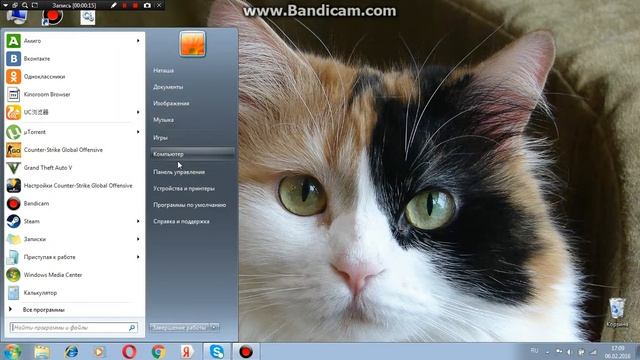Expand Amigo jump list arrow

[x=138, y=41]
